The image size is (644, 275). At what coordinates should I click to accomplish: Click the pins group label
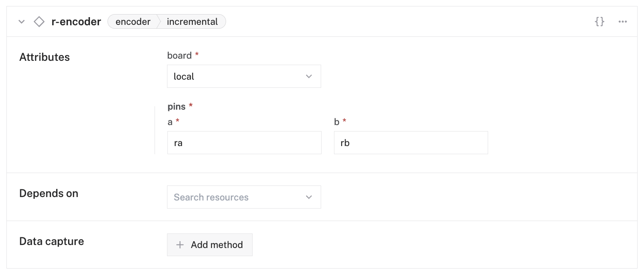click(176, 106)
